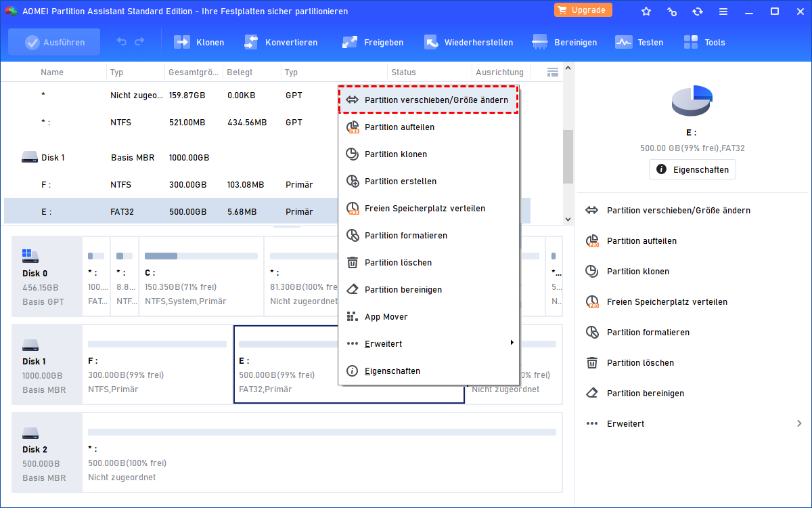Select the Bereinigen toolbar icon

(565, 42)
